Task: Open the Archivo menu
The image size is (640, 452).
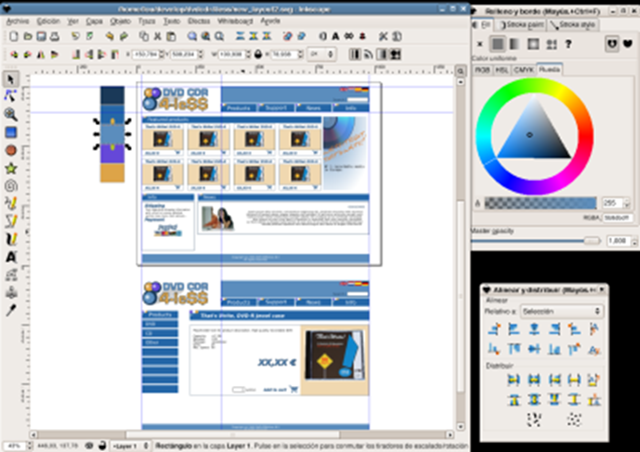Action: 18,21
